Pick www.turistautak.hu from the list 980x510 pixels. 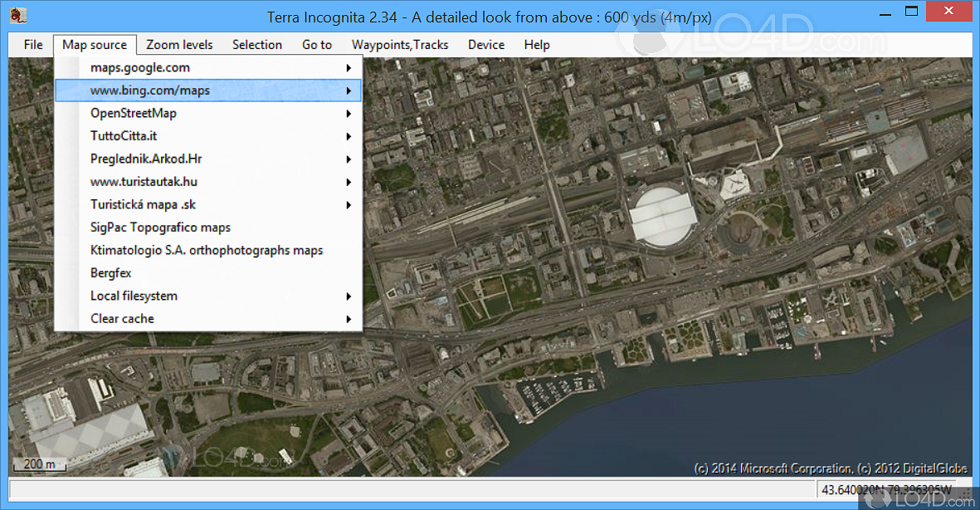coord(144,182)
